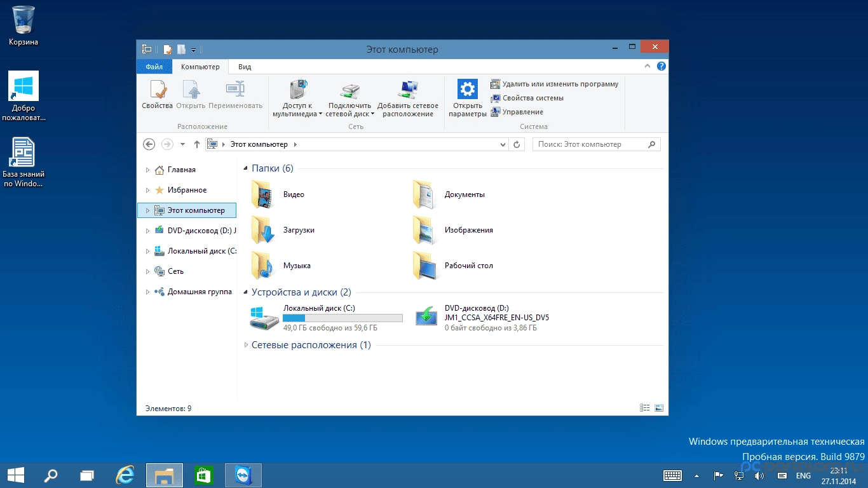Expand the Сеть tree node
Screen dimensions: 868x488
coord(147,271)
